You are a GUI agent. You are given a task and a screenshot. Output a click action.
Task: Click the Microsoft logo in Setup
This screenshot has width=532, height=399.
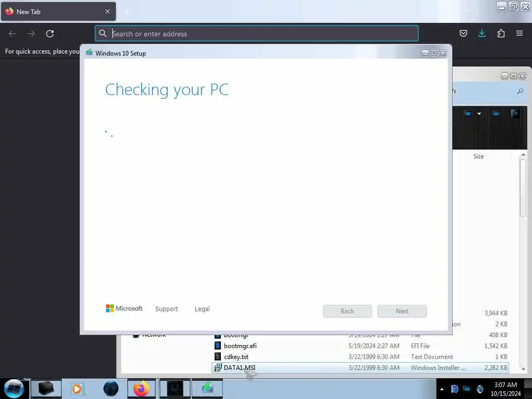click(x=124, y=309)
